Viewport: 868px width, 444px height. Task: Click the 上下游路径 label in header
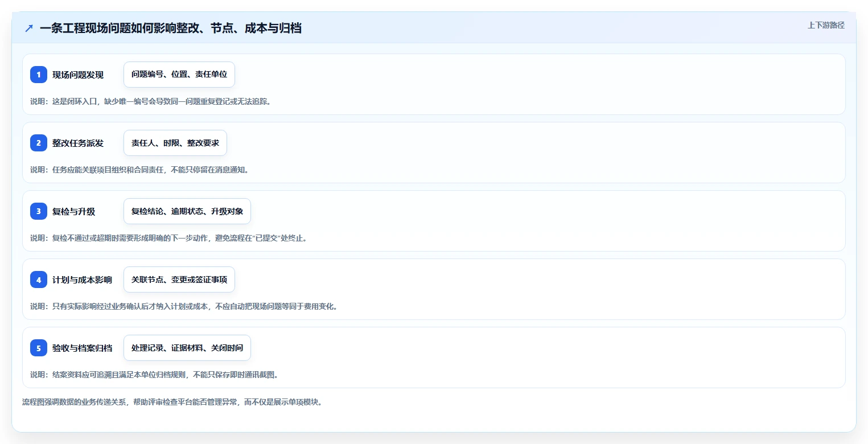click(826, 25)
